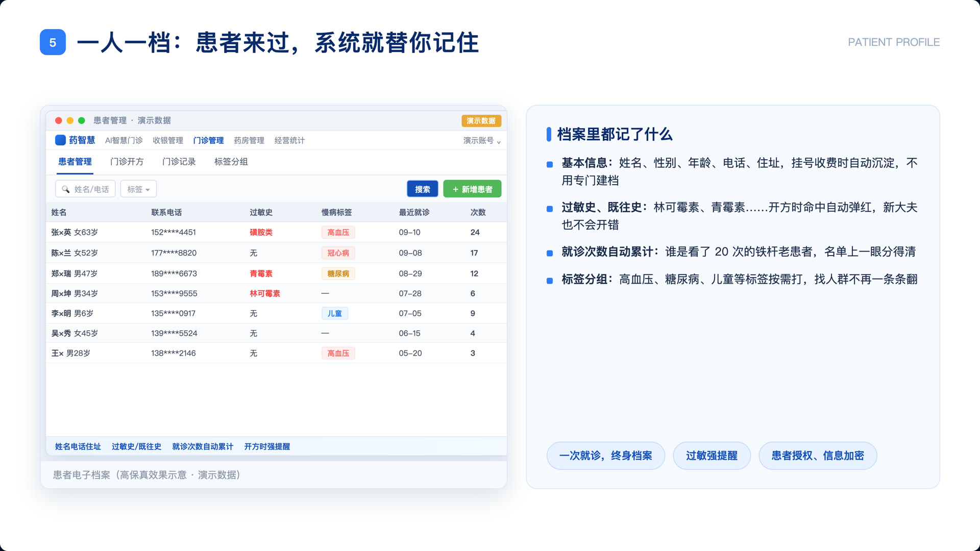Click 高血压 tag in 张×英 row
Screen dimensions: 980x551
338,232
